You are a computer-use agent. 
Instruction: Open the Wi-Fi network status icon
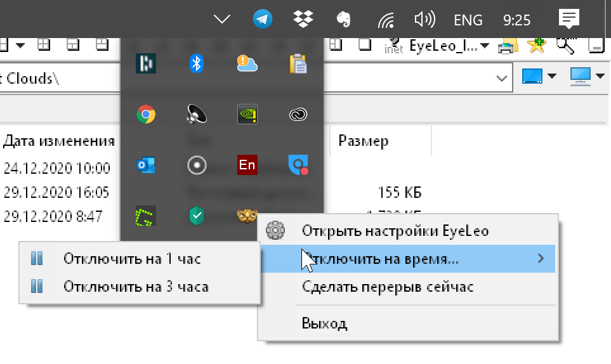pos(386,20)
